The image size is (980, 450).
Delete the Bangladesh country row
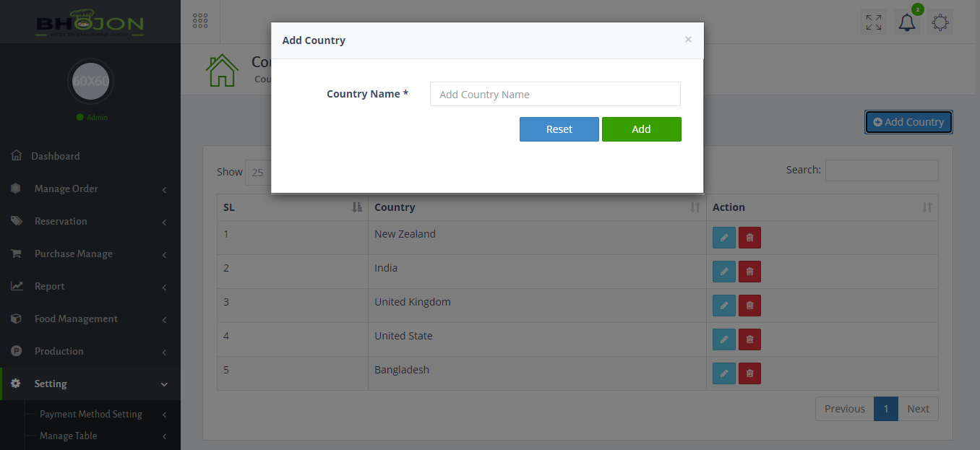point(749,373)
